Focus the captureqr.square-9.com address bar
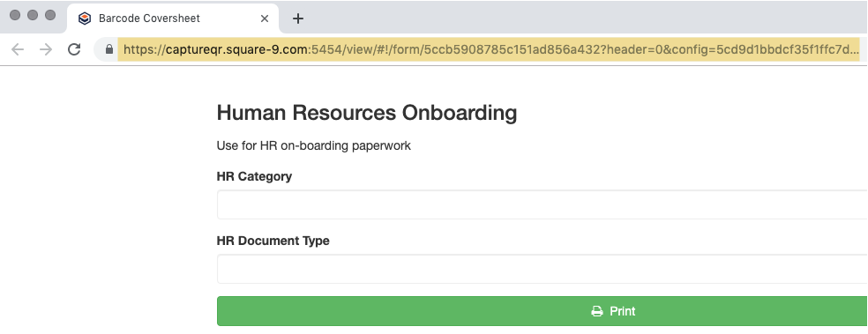868x334 pixels. click(x=489, y=49)
